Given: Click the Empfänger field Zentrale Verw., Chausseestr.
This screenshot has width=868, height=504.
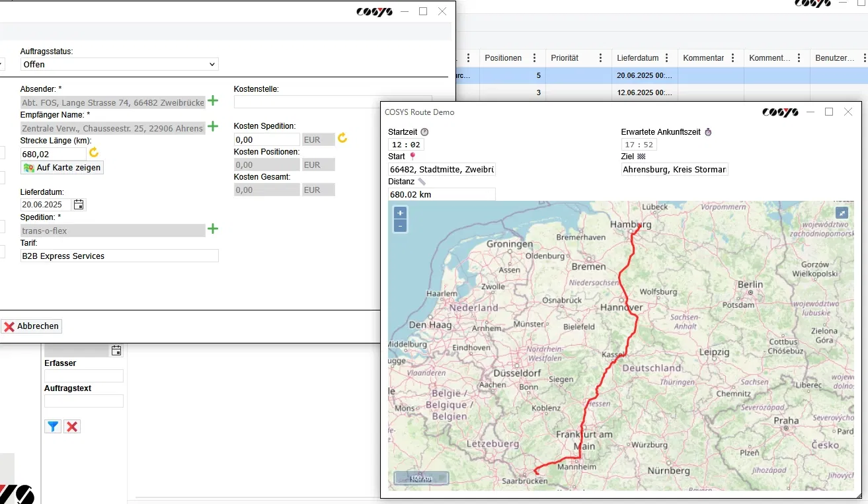Looking at the screenshot, I should tap(113, 128).
